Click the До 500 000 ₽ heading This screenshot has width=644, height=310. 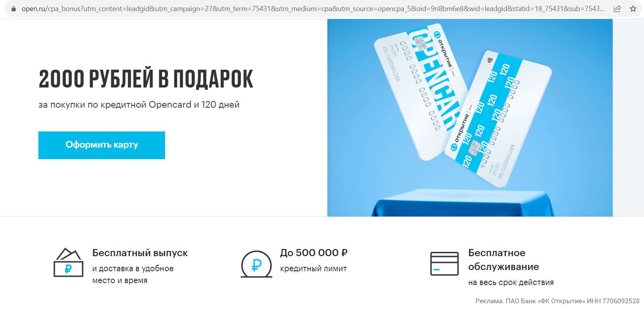[314, 253]
